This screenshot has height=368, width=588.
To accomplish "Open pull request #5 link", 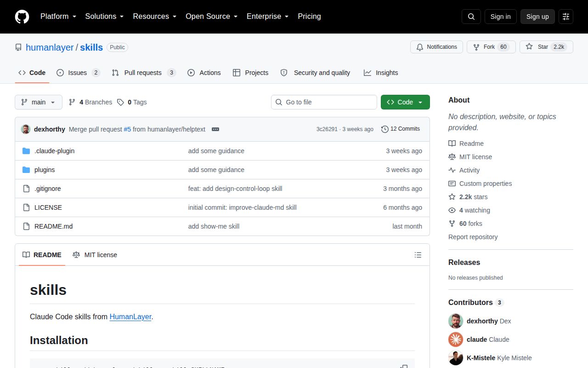I will (127, 129).
